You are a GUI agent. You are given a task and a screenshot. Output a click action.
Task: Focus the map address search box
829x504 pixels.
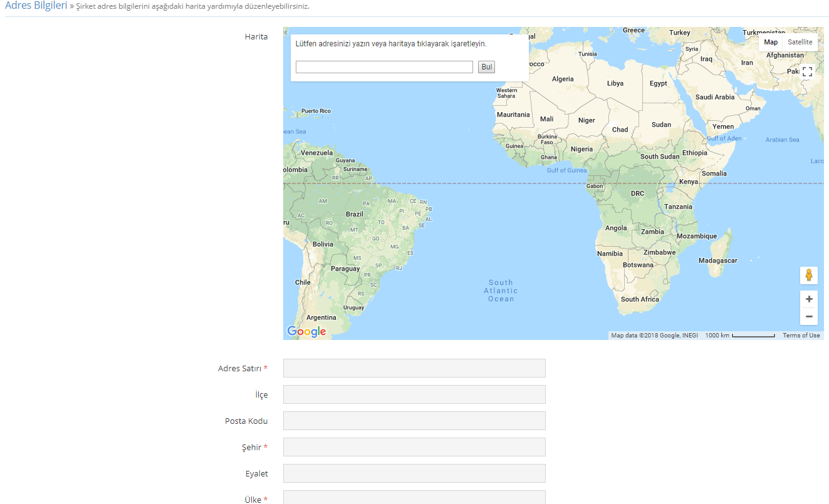[384, 67]
